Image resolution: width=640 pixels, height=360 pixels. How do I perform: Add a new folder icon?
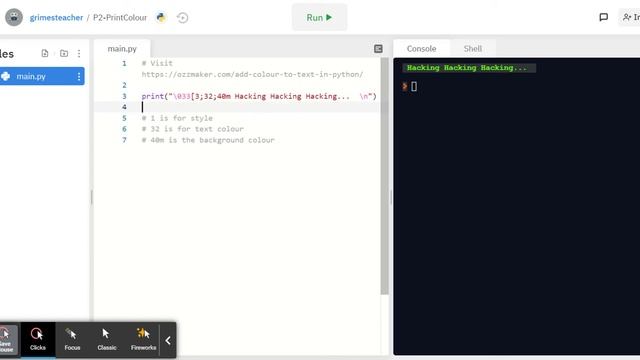pos(64,53)
